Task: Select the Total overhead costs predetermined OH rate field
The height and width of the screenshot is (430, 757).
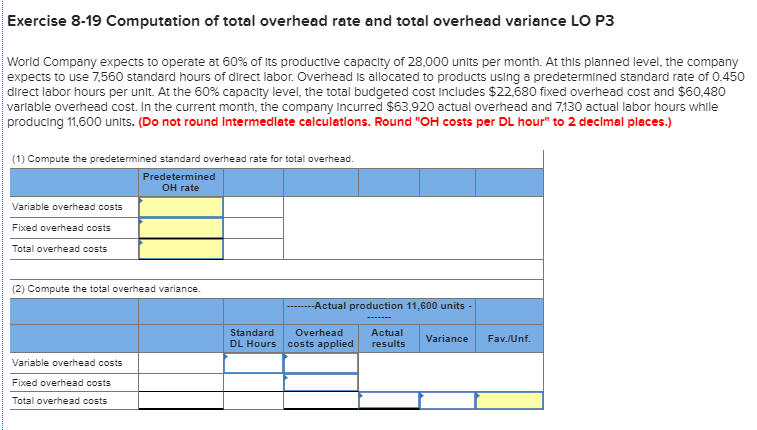Action: point(181,249)
